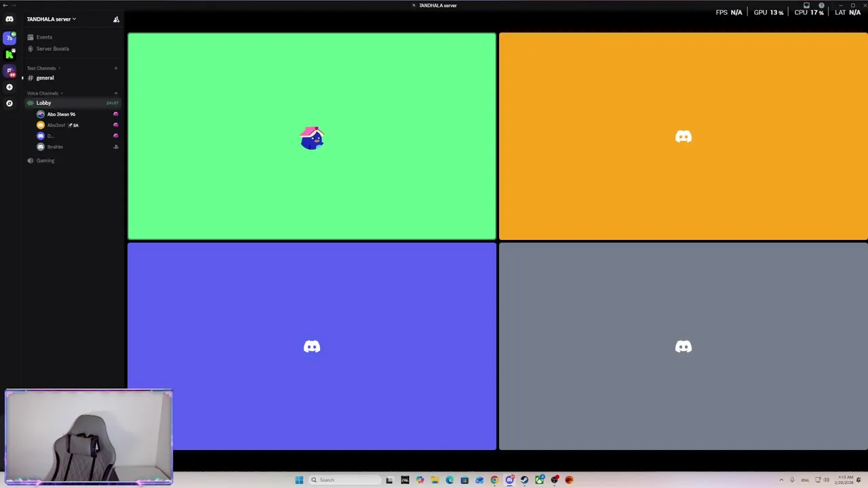Click the webcam overlay preview
This screenshot has width=868, height=488.
(89, 437)
